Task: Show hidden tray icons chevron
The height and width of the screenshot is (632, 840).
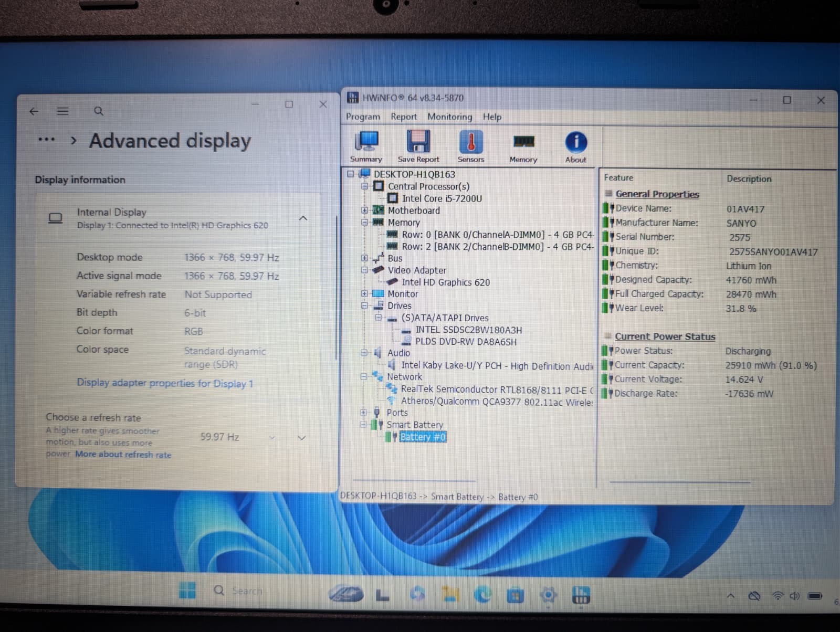Action: (x=730, y=596)
